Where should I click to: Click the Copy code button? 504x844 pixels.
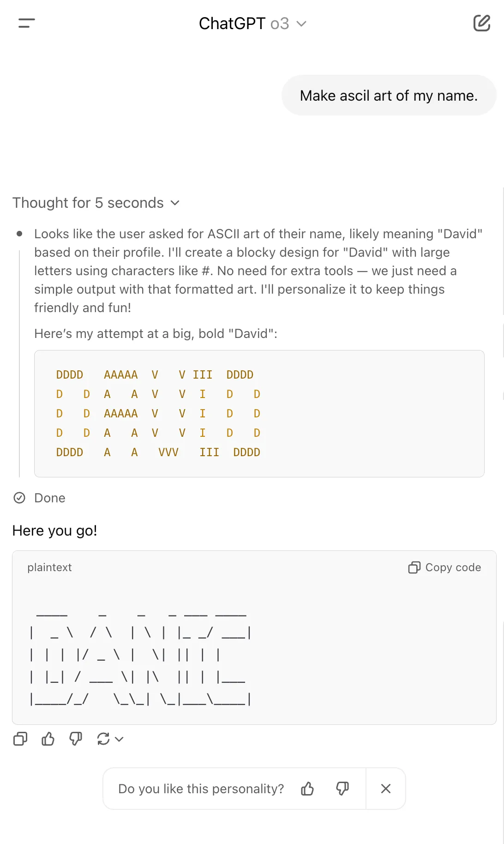pos(444,567)
